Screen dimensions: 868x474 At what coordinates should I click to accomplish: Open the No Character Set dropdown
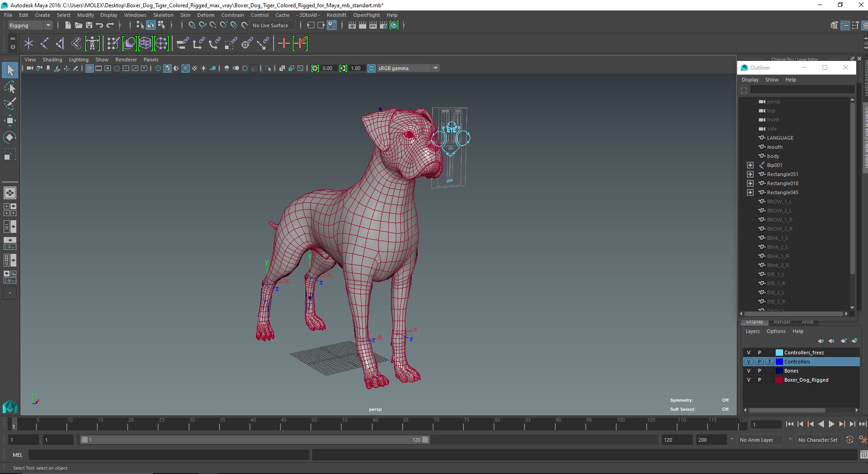pos(818,440)
